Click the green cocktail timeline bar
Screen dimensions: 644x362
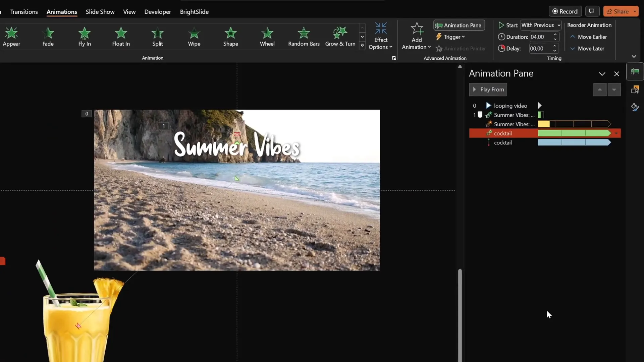[574, 133]
